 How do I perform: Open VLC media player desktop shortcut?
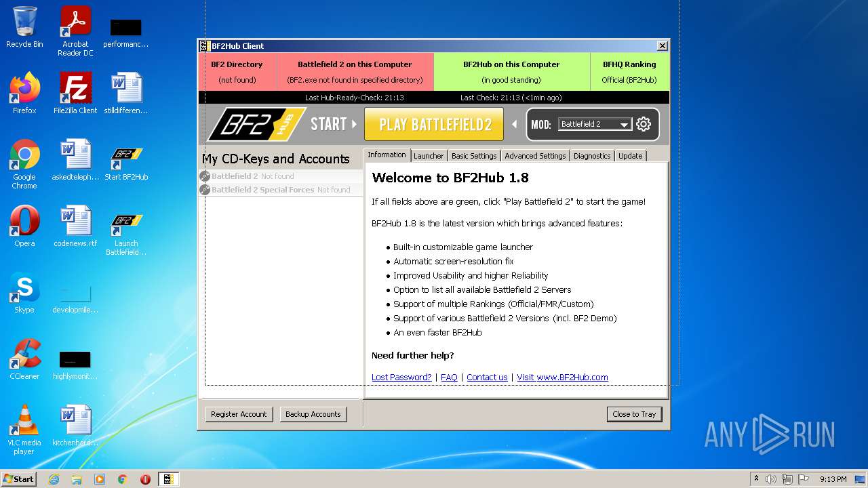(24, 430)
